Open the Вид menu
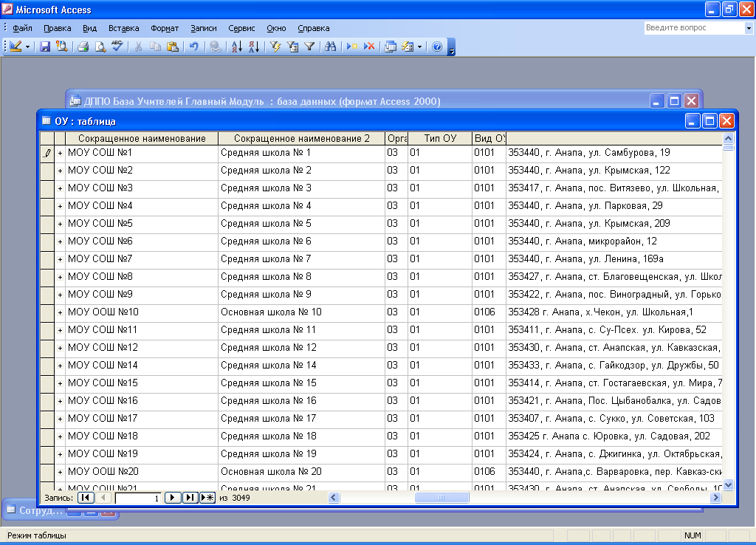 (x=89, y=28)
